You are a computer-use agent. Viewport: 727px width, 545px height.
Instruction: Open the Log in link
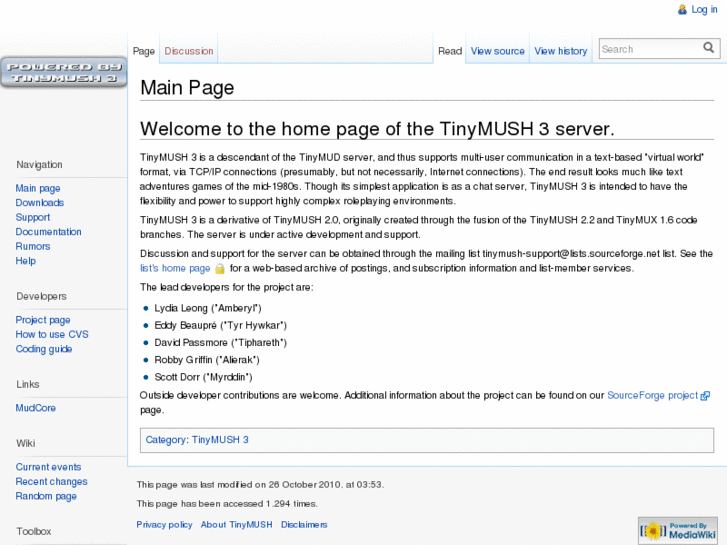[x=704, y=10]
